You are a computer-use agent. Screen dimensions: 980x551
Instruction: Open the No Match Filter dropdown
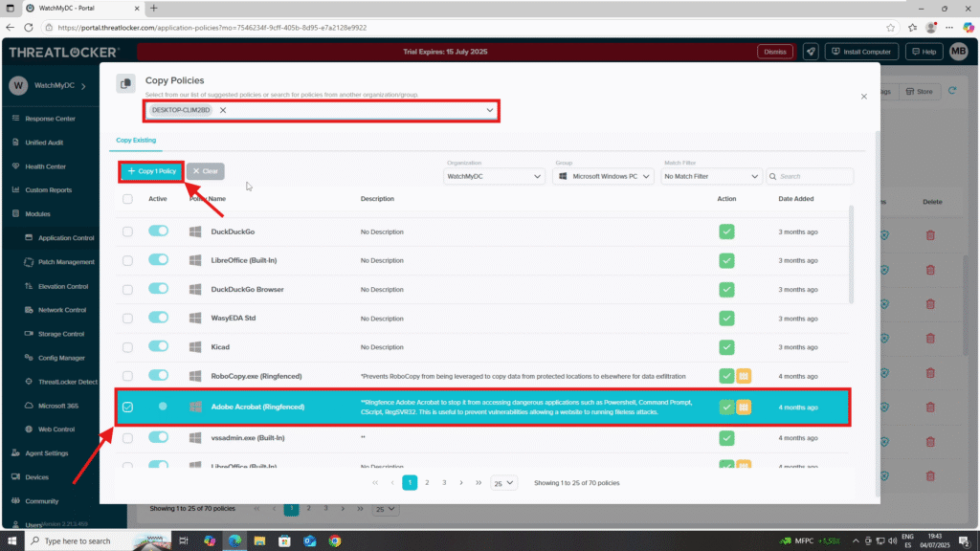pyautogui.click(x=711, y=176)
